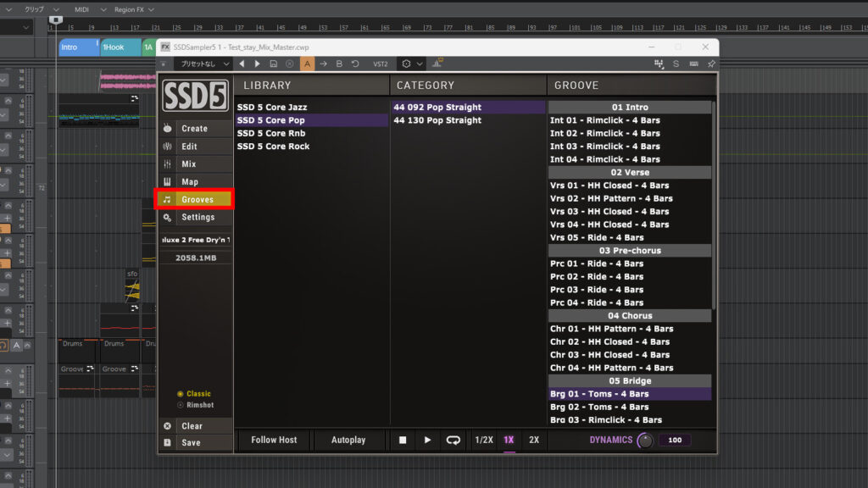
Task: Open the keyboard icon in plugin toolbar
Action: (x=693, y=64)
